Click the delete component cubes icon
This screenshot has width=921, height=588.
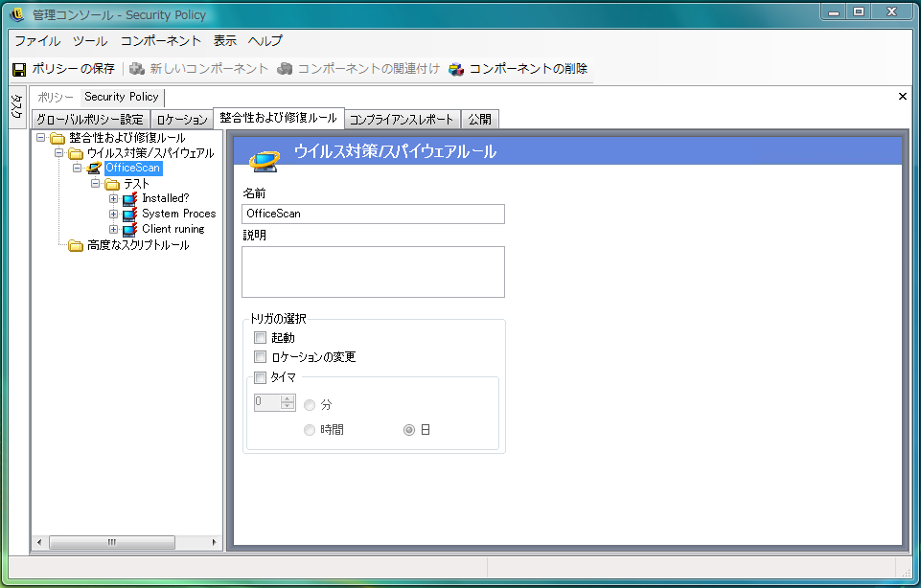[x=456, y=69]
